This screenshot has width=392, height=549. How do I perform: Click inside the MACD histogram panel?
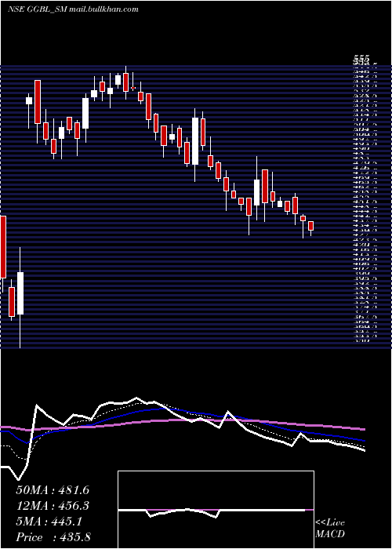click(x=216, y=510)
